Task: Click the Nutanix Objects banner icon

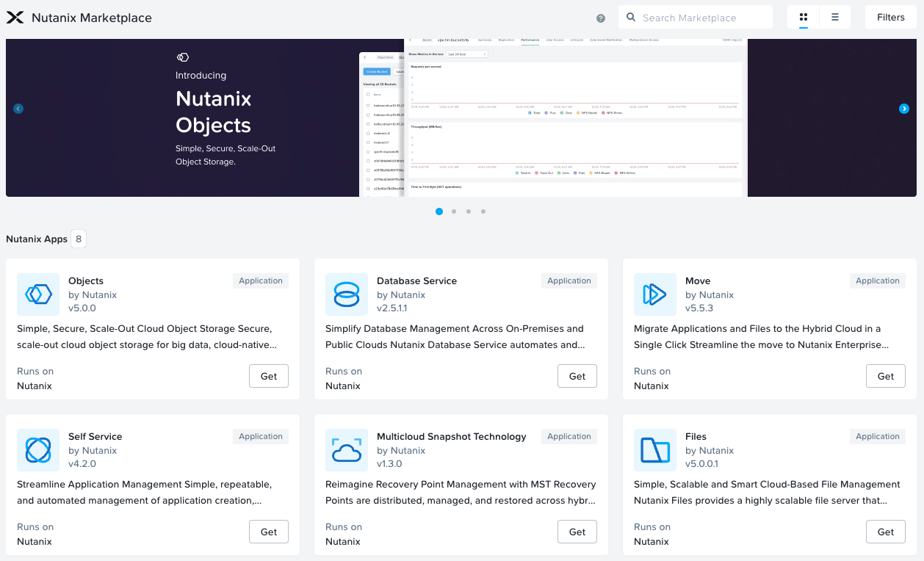Action: coord(183,57)
